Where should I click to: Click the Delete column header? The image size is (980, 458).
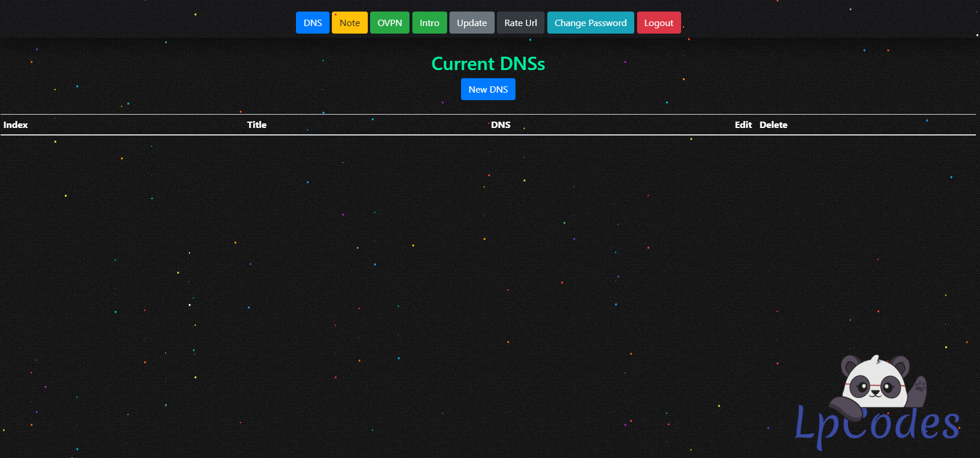(x=773, y=124)
